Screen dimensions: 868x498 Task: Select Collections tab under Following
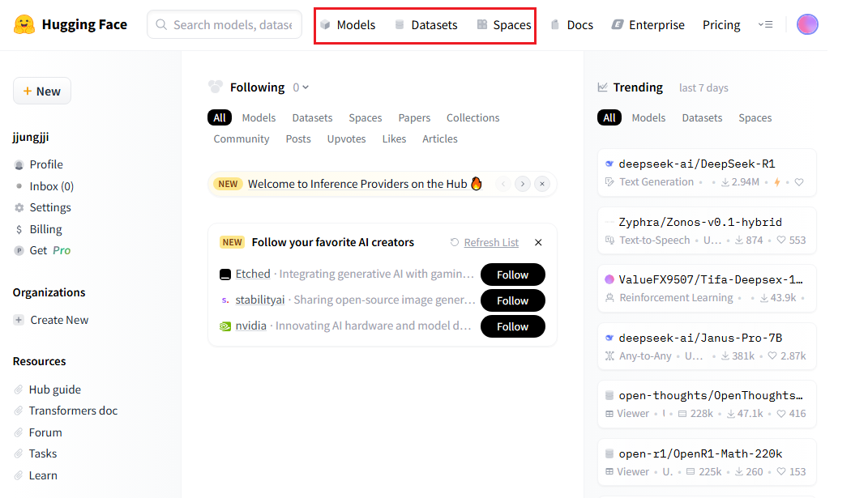point(472,118)
